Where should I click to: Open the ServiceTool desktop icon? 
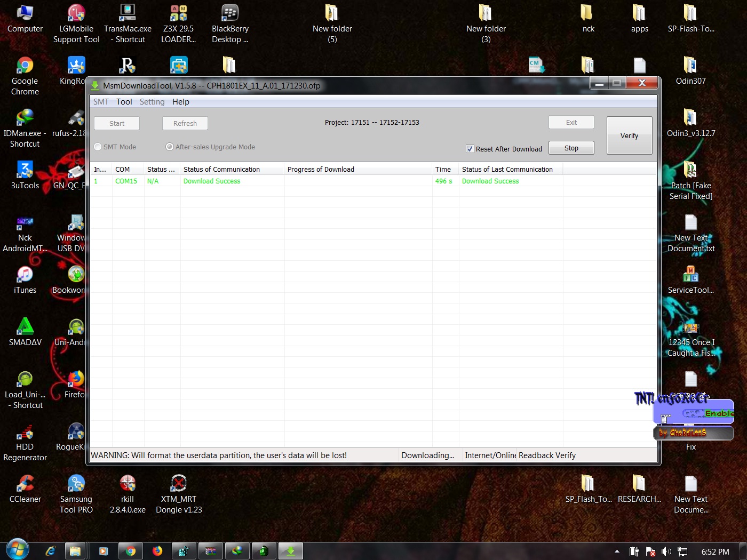tap(691, 280)
